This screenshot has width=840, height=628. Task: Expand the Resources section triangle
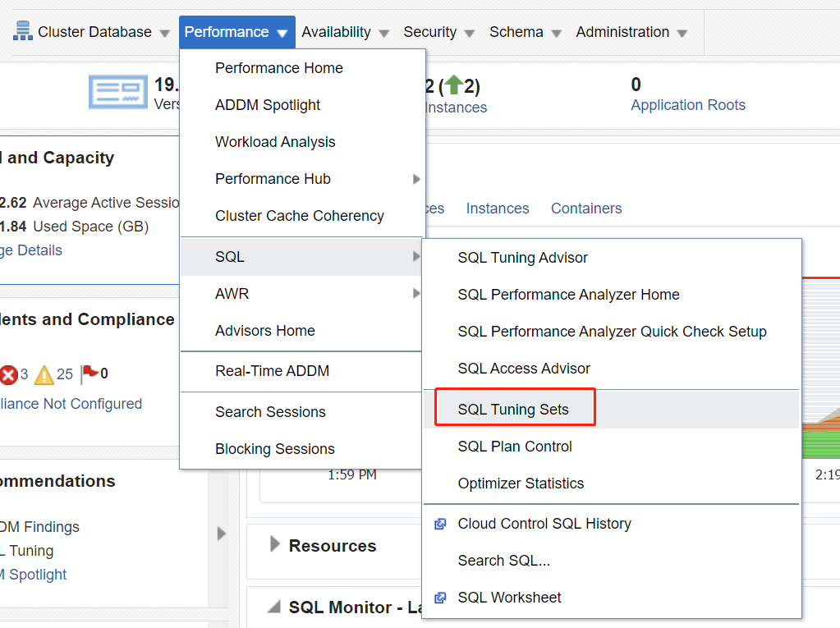[x=275, y=544]
